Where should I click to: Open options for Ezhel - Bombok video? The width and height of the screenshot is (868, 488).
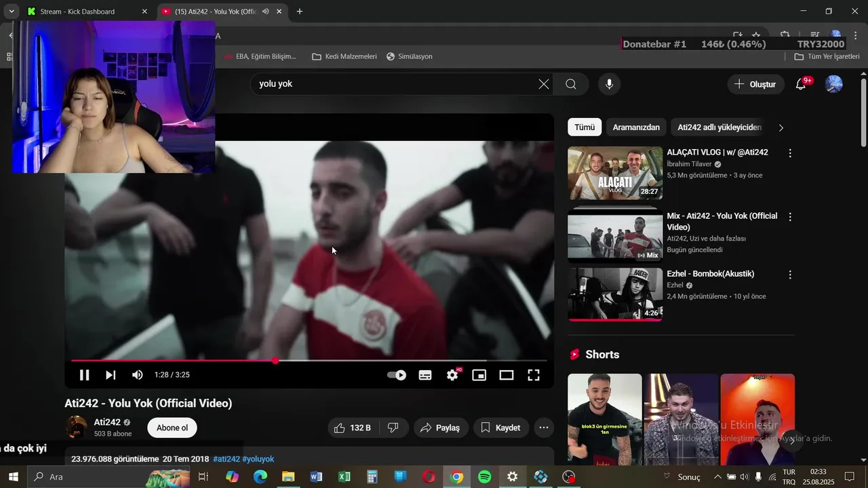790,275
